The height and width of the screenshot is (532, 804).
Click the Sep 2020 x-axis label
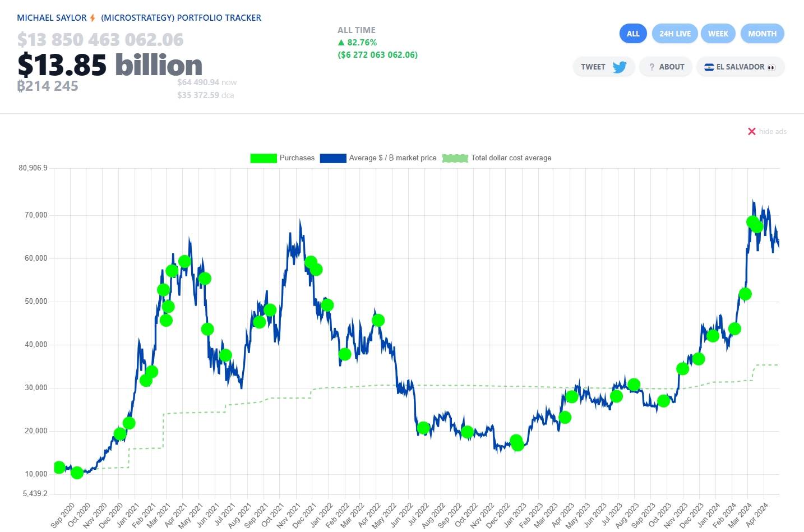(62, 515)
